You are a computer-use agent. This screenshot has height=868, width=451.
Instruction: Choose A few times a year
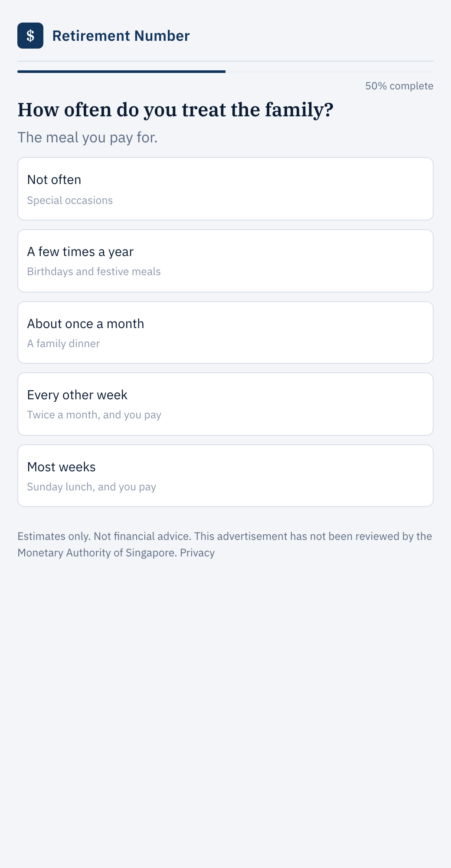(x=225, y=261)
